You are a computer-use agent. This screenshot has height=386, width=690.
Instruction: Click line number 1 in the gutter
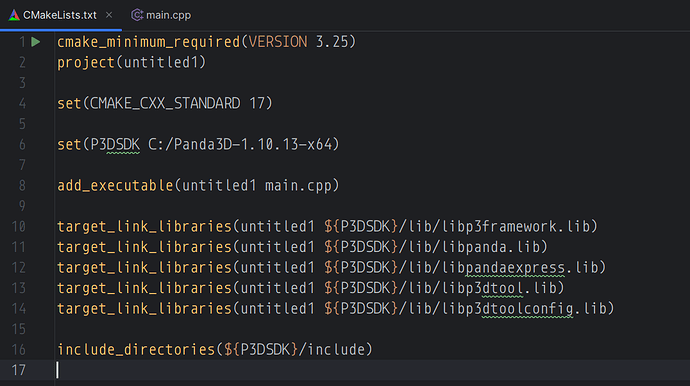tap(22, 42)
